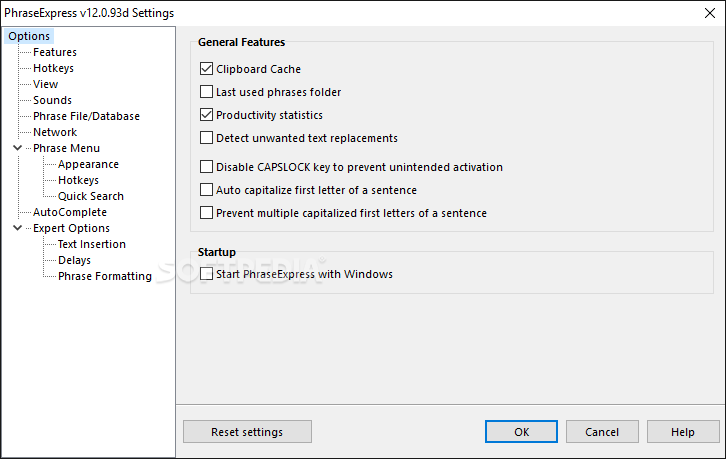Select the Options root item
The height and width of the screenshot is (459, 726).
point(29,36)
